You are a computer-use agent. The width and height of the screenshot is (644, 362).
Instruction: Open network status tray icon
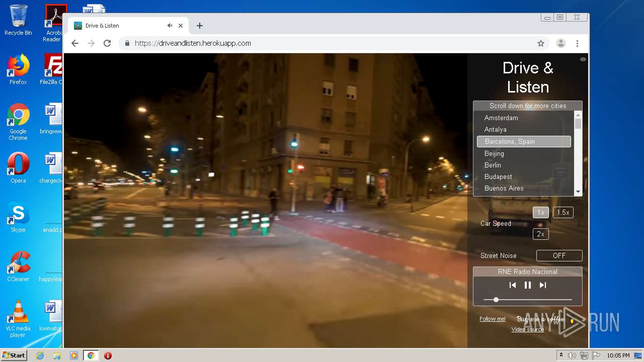tap(584, 355)
